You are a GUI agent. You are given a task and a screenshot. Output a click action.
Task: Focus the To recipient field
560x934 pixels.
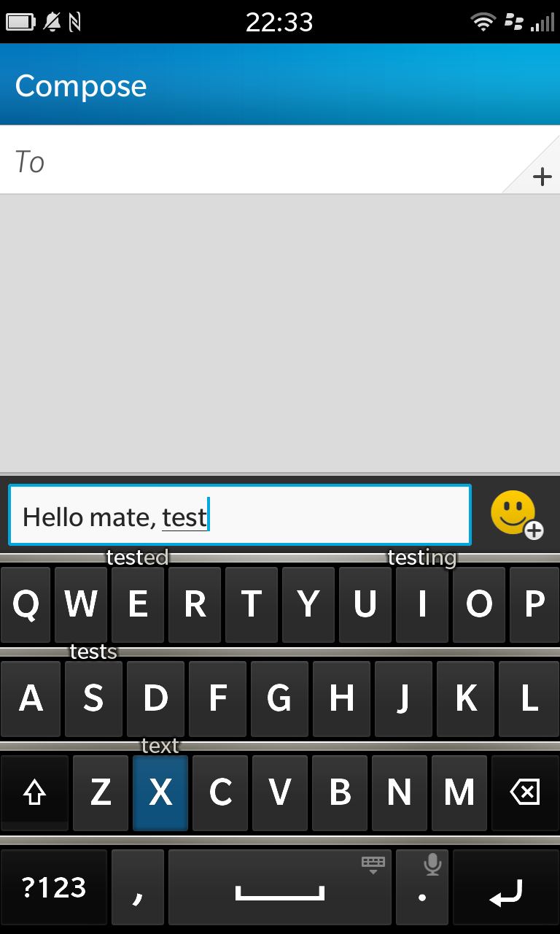[x=280, y=161]
